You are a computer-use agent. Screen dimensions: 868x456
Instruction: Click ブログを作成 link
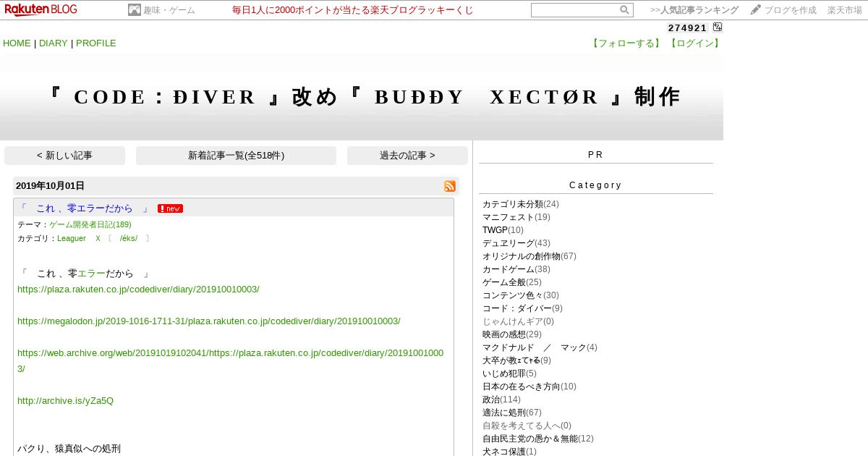tap(791, 10)
